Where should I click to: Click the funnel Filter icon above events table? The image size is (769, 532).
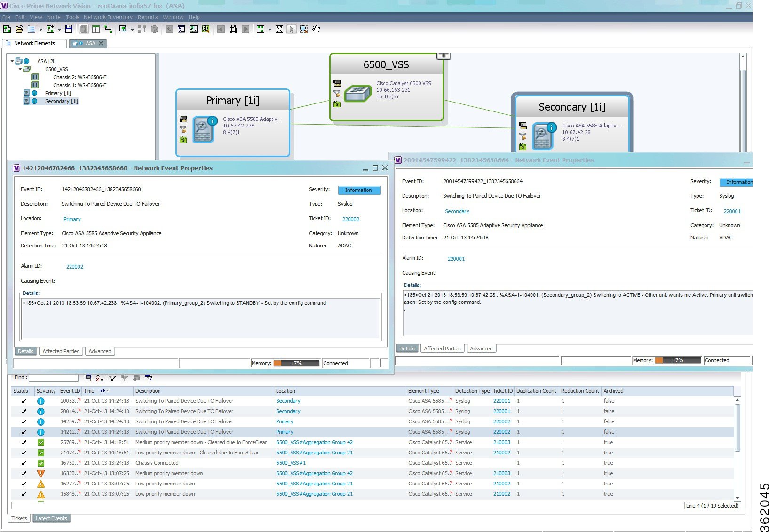tap(112, 378)
